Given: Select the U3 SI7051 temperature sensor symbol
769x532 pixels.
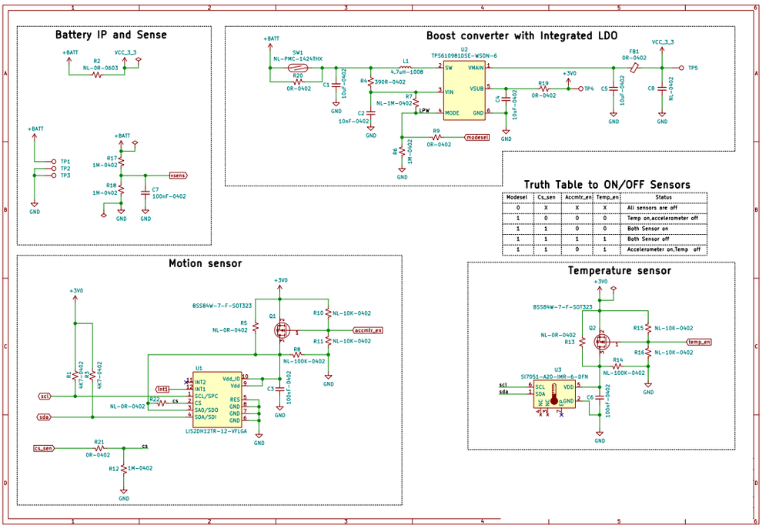Looking at the screenshot, I should coord(555,394).
